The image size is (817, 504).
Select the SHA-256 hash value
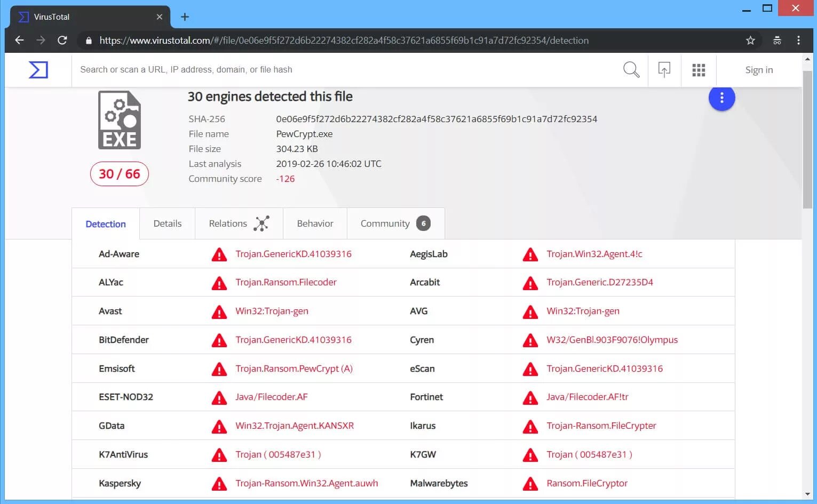point(437,119)
